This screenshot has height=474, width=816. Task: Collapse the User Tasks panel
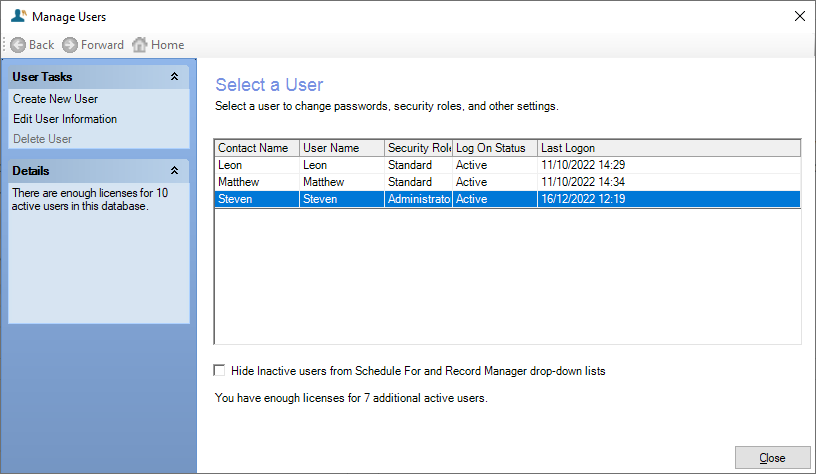click(x=174, y=76)
